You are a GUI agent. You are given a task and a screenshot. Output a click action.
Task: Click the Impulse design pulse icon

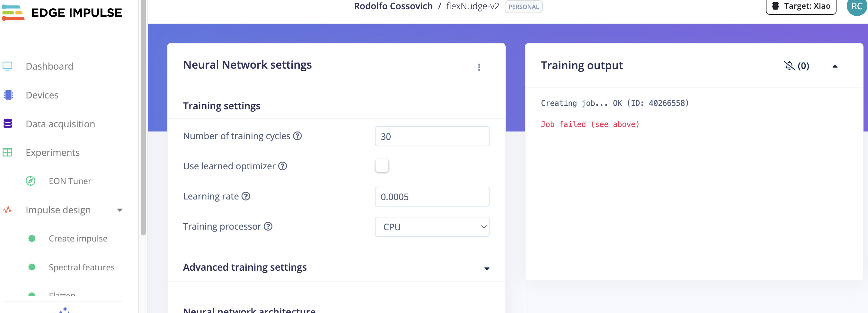(7, 210)
